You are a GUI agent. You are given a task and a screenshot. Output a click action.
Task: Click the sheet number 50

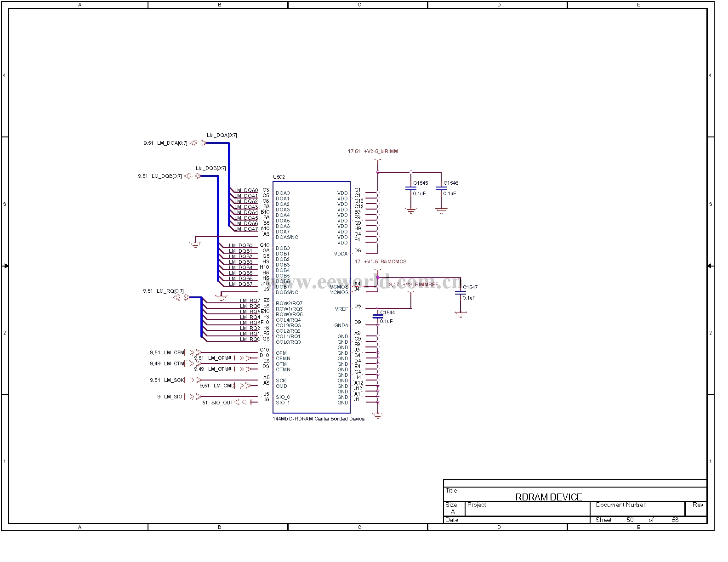(x=630, y=520)
